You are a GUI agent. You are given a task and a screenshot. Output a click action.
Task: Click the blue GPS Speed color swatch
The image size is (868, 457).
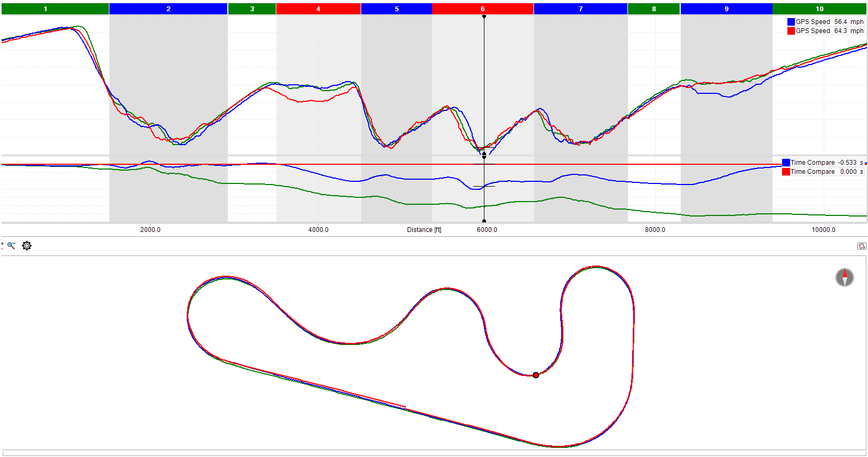click(x=791, y=22)
